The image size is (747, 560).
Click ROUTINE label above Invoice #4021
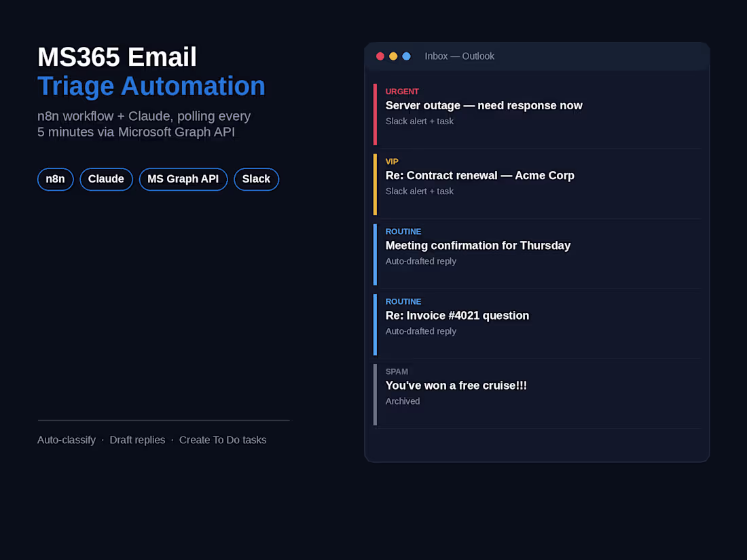[x=403, y=301]
